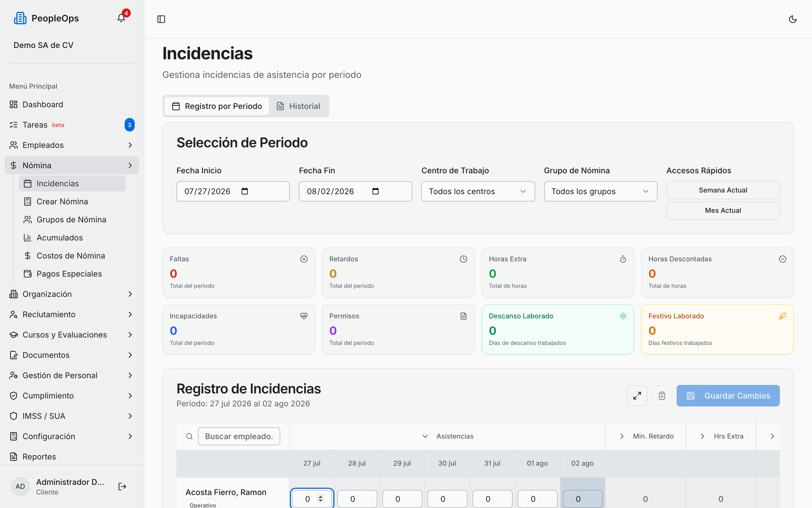The image size is (812, 508).
Task: Expand the Min. Retardo column group
Action: pyautogui.click(x=622, y=436)
